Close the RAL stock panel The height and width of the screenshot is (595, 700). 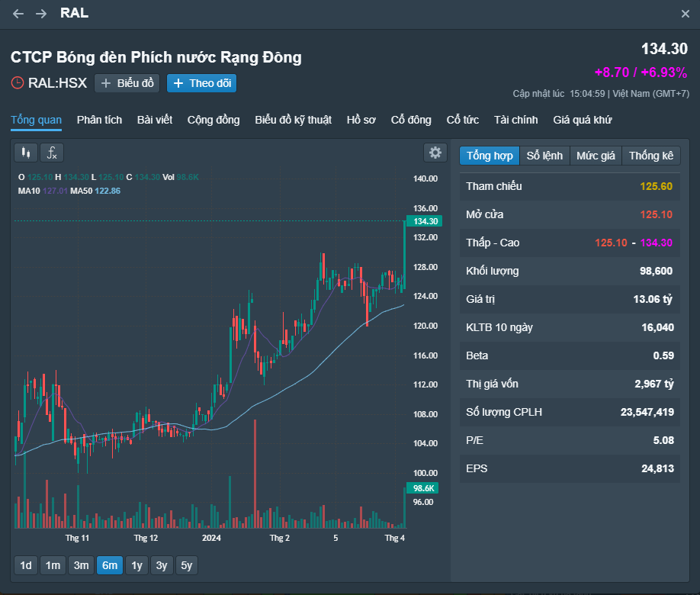click(685, 14)
